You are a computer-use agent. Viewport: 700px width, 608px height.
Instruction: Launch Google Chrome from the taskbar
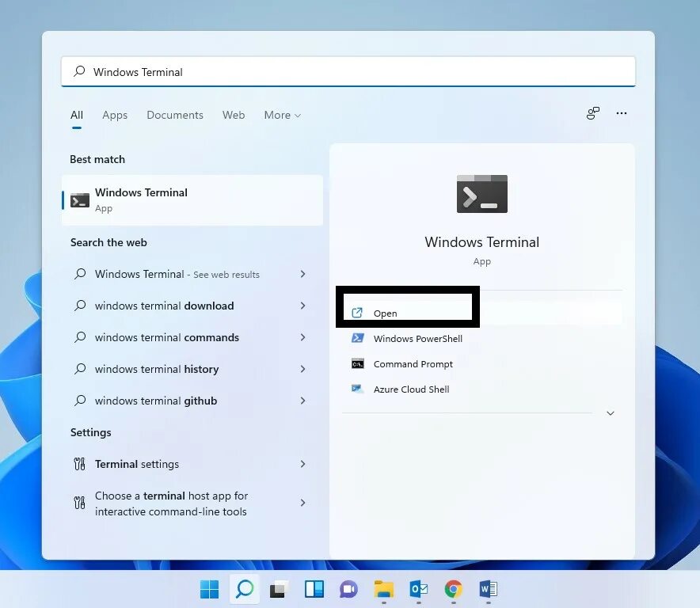(454, 589)
